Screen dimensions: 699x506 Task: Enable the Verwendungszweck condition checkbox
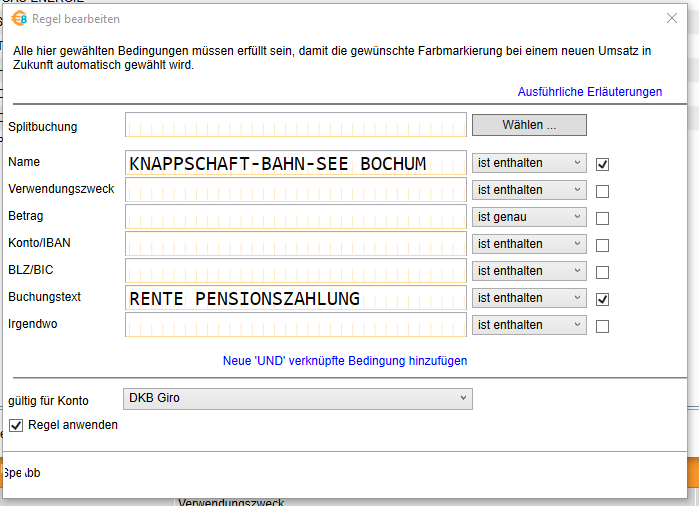pos(602,191)
